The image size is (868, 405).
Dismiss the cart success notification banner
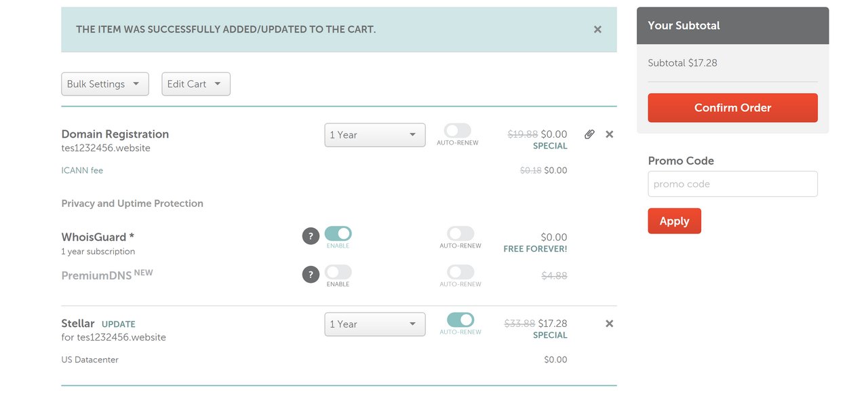pyautogui.click(x=597, y=29)
